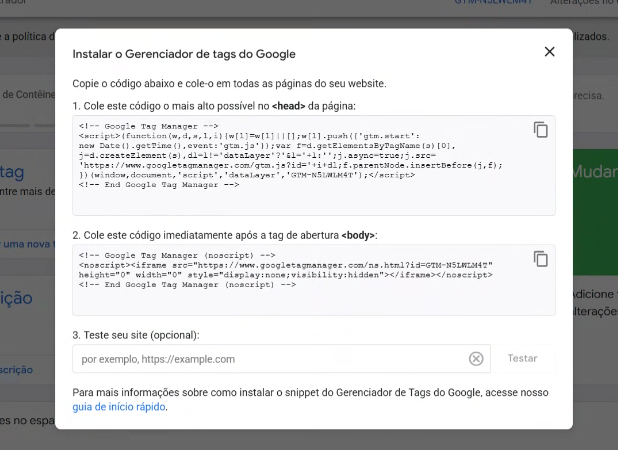Copy the body noscript code snippet
Screen dimensions: 618x450
pos(541,259)
